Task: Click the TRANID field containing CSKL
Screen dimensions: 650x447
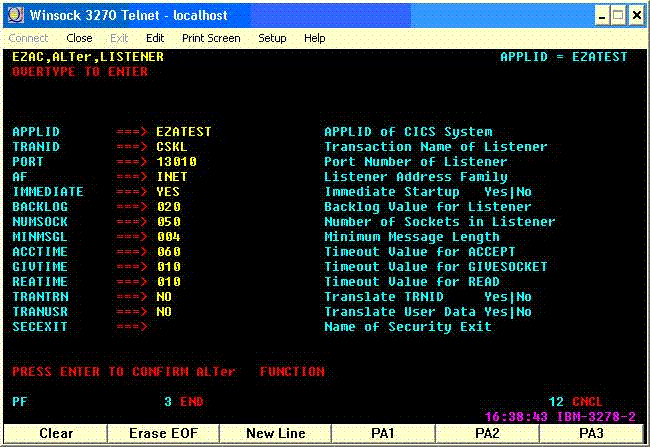Action: [x=172, y=147]
